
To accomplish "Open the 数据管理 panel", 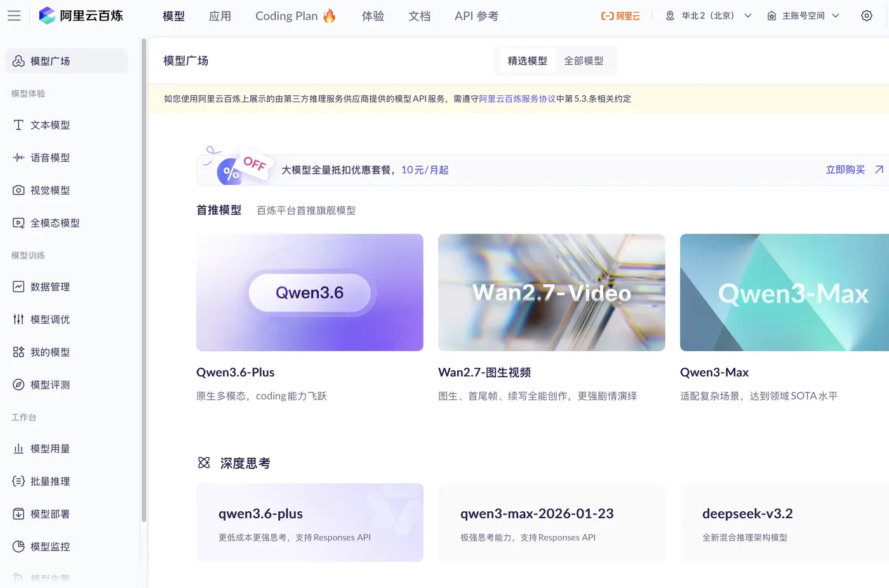I will 52,286.
